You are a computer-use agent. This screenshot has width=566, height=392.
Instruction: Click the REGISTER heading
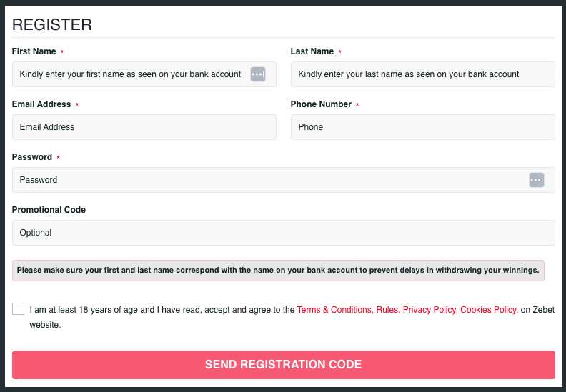(52, 24)
